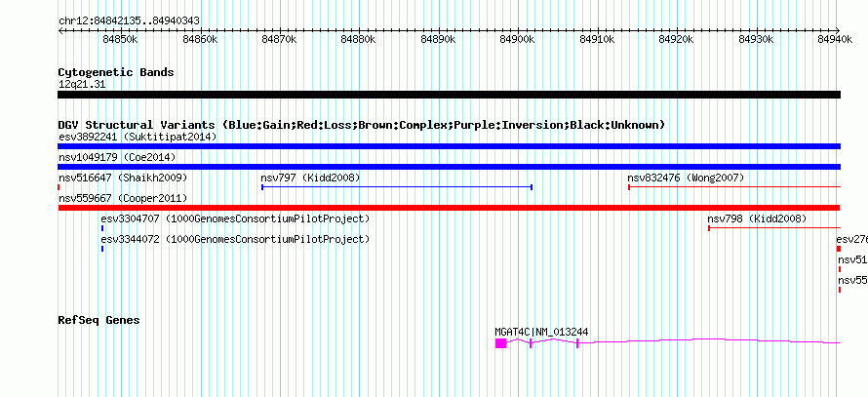Select the blue nsv797 variant interval line
Screen dimensions: 868x397
click(397, 187)
